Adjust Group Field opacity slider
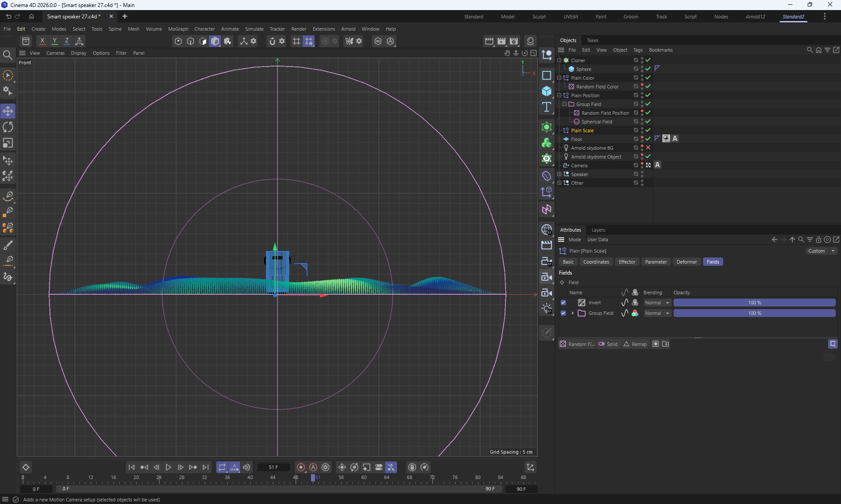This screenshot has width=841, height=504. 754,313
